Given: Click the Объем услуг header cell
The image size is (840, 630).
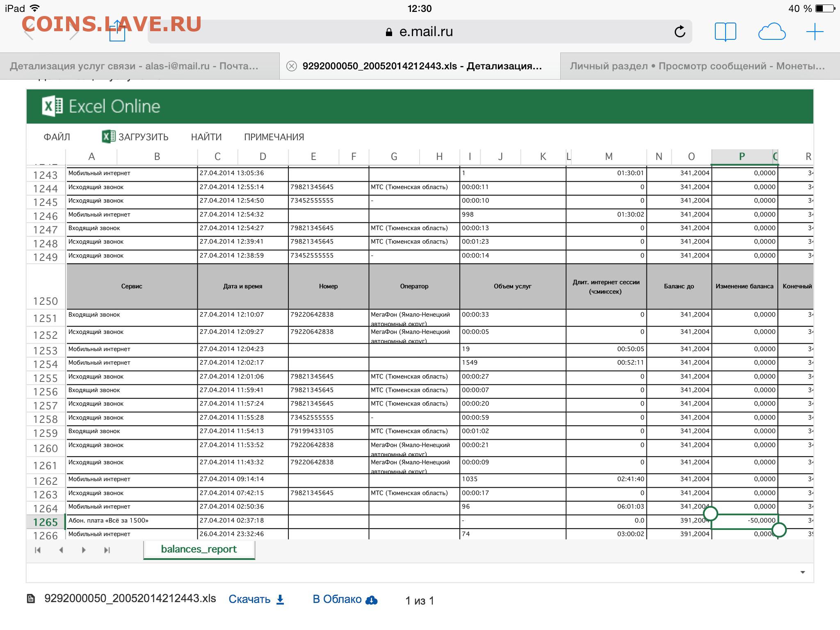Looking at the screenshot, I should coord(513,286).
